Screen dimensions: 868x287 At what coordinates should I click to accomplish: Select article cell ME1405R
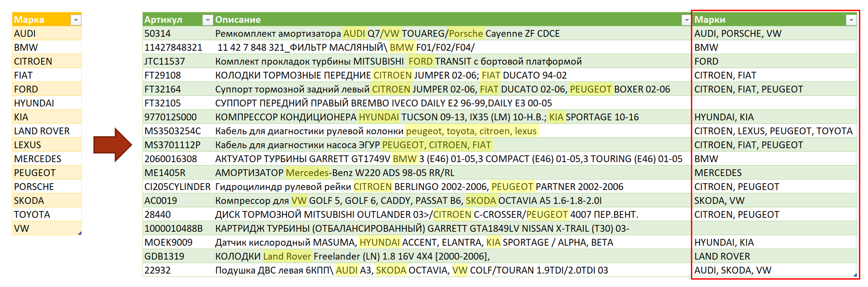coord(178,173)
